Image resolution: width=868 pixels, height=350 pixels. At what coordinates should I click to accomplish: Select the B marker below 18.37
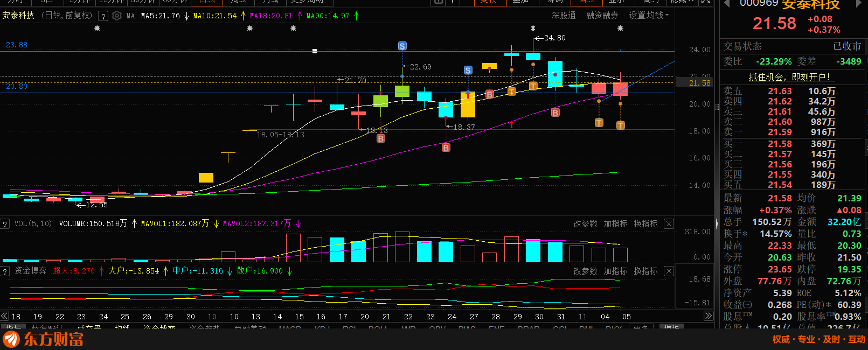(x=446, y=148)
